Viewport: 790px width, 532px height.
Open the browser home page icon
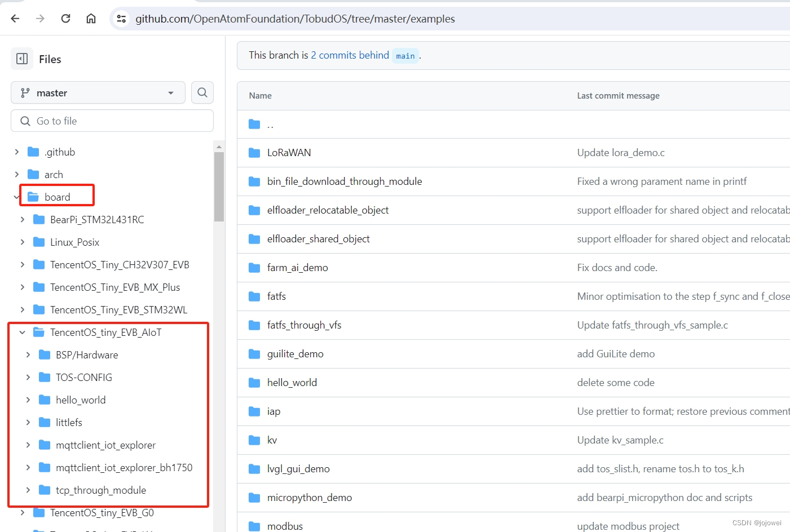click(x=91, y=19)
